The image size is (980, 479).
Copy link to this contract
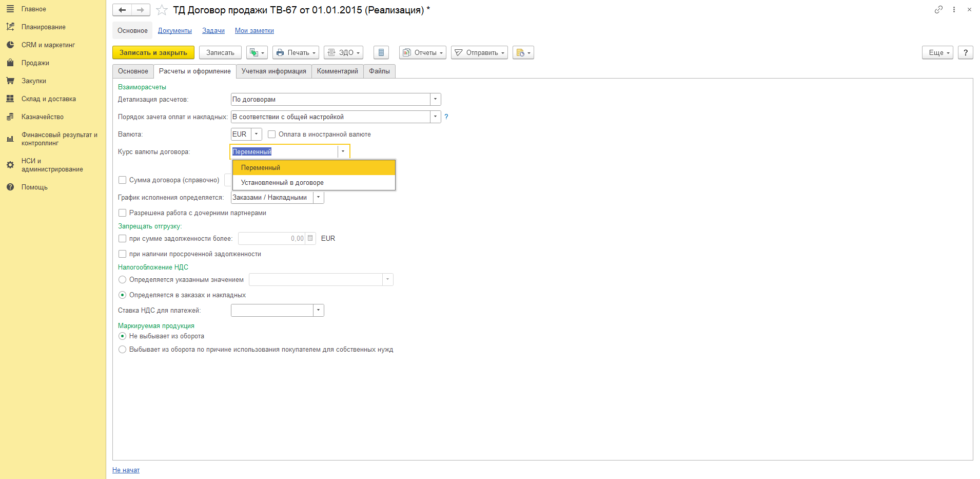(938, 9)
